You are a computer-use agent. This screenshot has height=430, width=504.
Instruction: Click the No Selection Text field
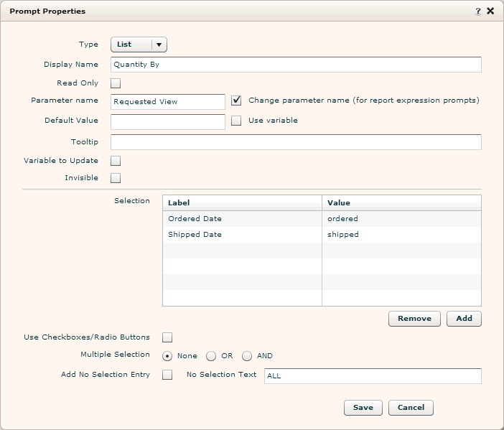tap(373, 376)
